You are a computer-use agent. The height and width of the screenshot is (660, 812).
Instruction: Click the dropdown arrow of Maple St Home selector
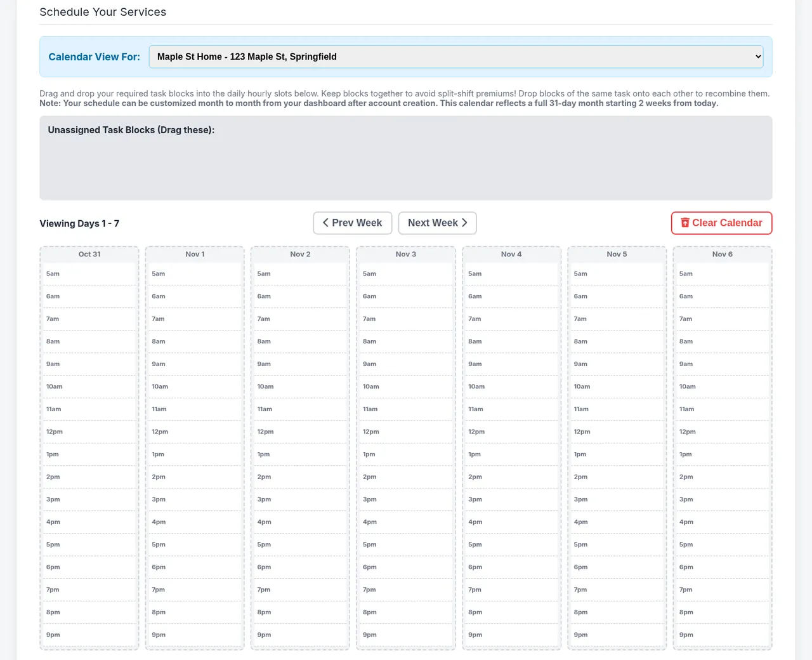757,56
